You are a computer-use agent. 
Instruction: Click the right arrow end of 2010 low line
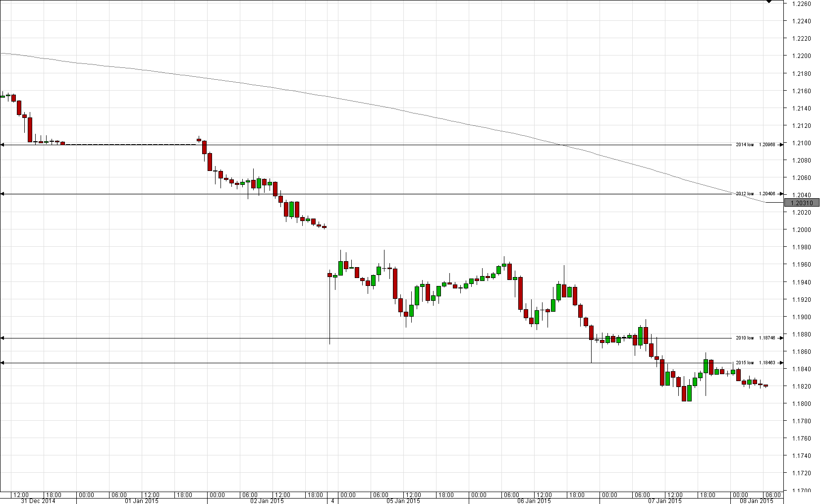coord(781,338)
